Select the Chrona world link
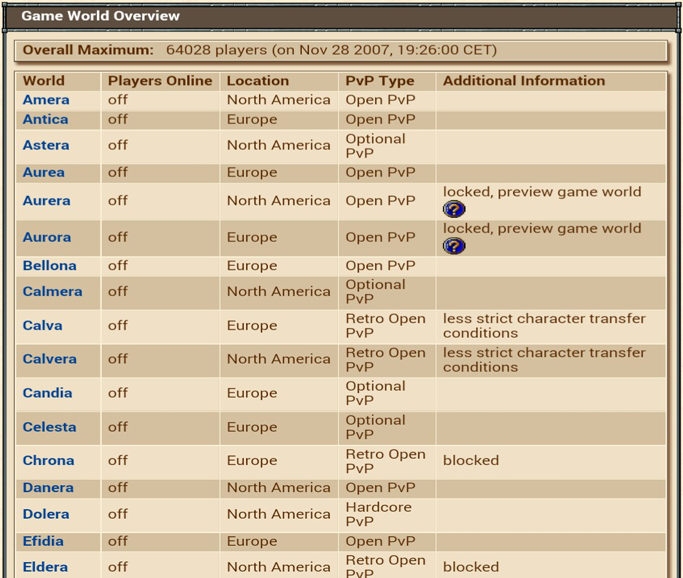This screenshot has width=683, height=578. click(49, 460)
